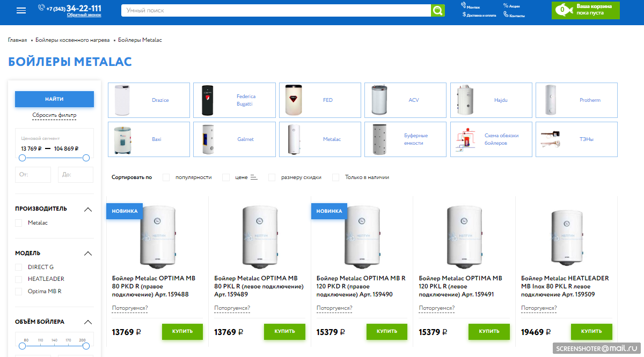Click the dollar icon for Доставка и оплата

[464, 14]
